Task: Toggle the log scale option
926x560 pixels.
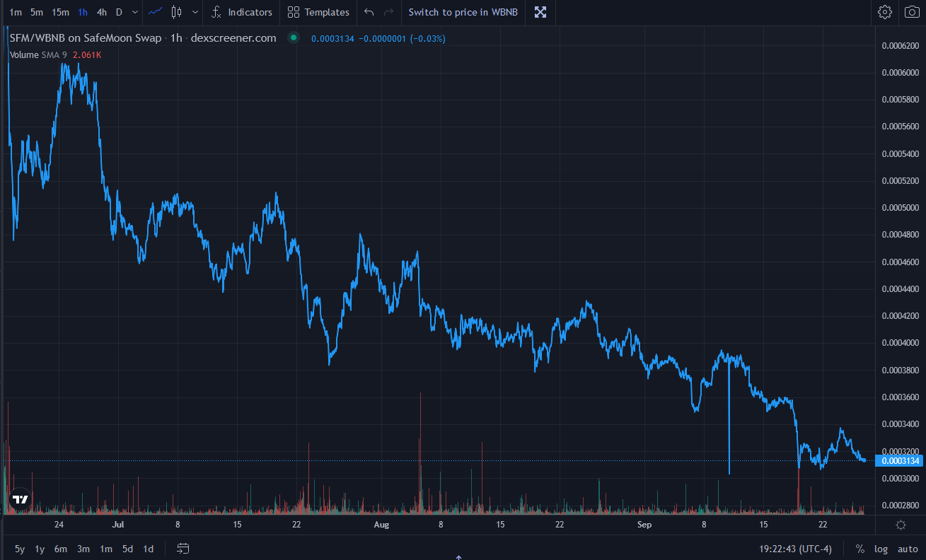Action: (881, 549)
